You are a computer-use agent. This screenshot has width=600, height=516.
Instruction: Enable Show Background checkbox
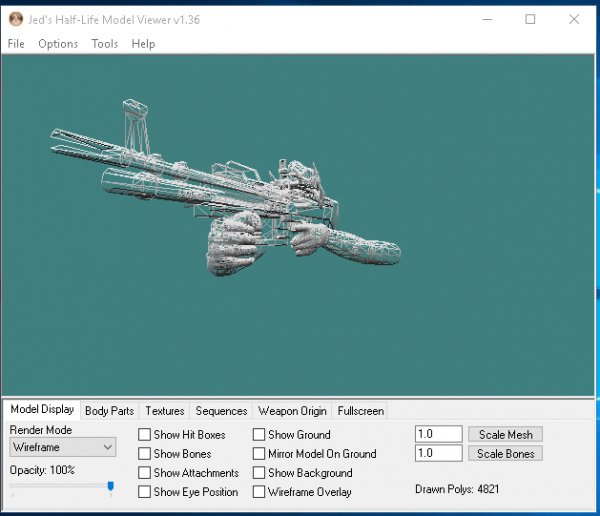tap(259, 473)
